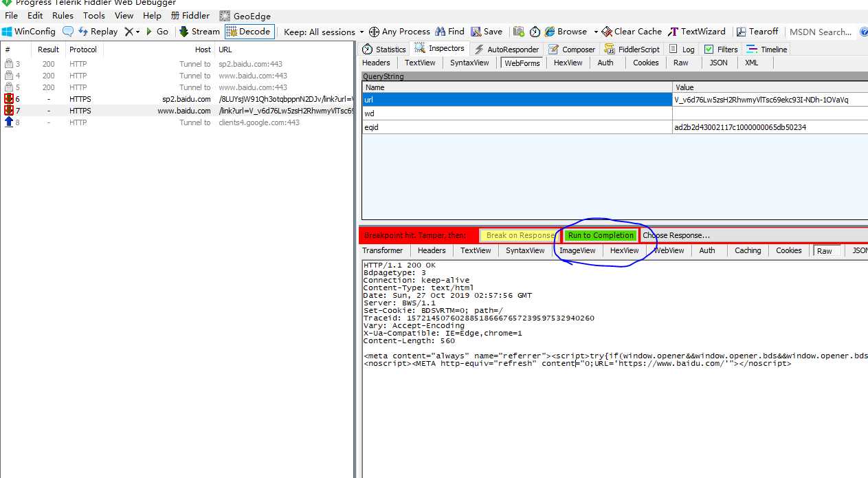Image resolution: width=868 pixels, height=478 pixels.
Task: Open the File menu
Action: click(11, 15)
